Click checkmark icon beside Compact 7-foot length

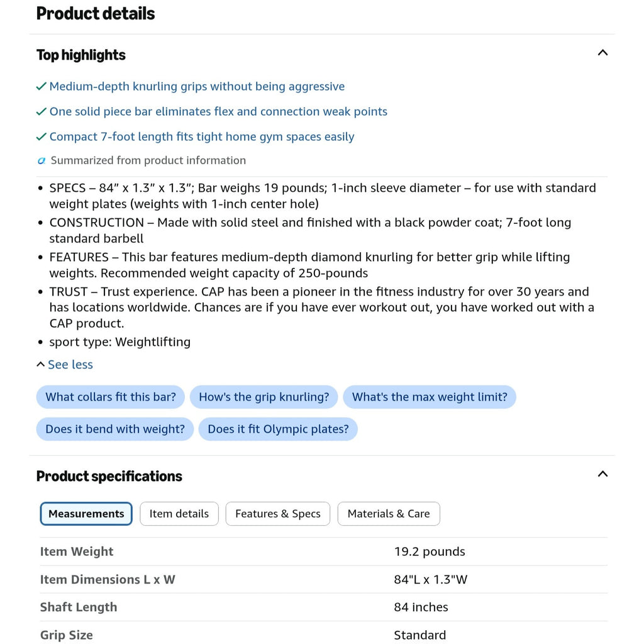click(42, 136)
